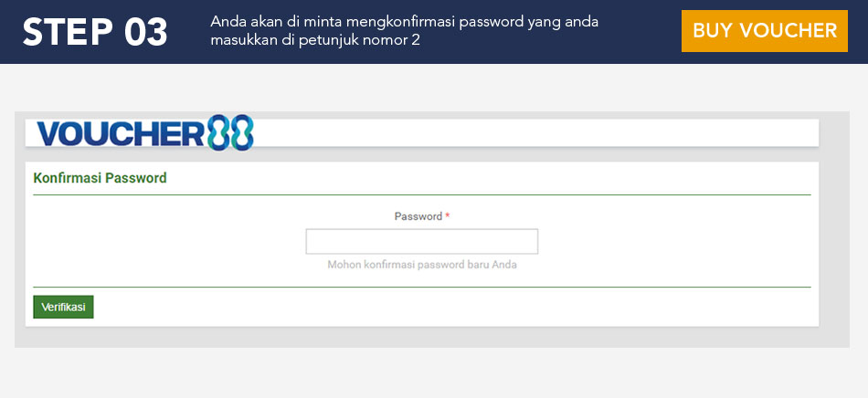Click the Password field label
Image resolution: width=868 pixels, height=398 pixels.
[418, 217]
